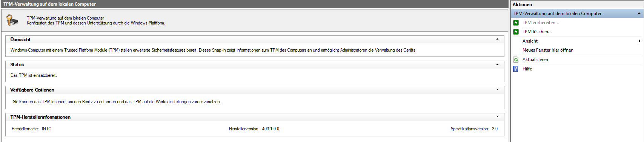The width and height of the screenshot is (644, 142).
Task: Click the TPM key and chip icon
Action: pos(12,20)
